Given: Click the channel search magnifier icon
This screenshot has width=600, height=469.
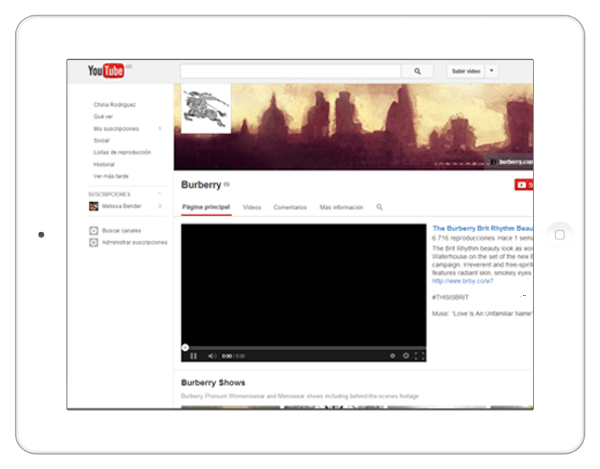Looking at the screenshot, I should click(379, 207).
